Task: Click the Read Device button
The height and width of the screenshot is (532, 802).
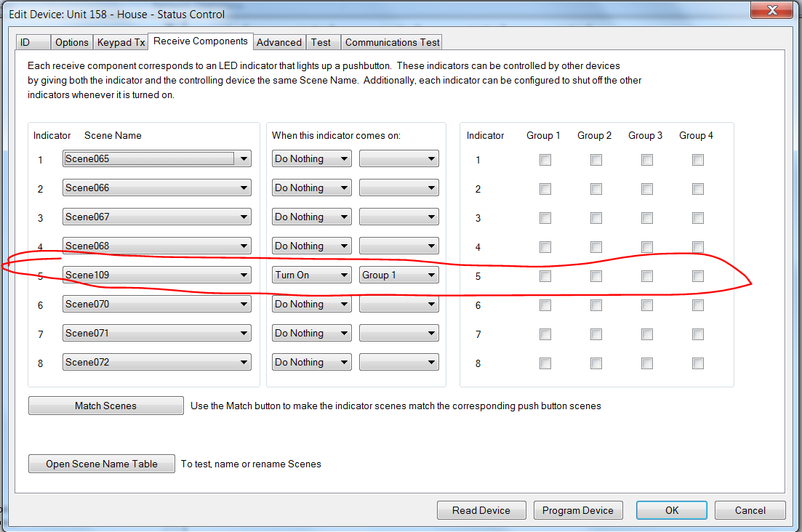Action: point(481,510)
